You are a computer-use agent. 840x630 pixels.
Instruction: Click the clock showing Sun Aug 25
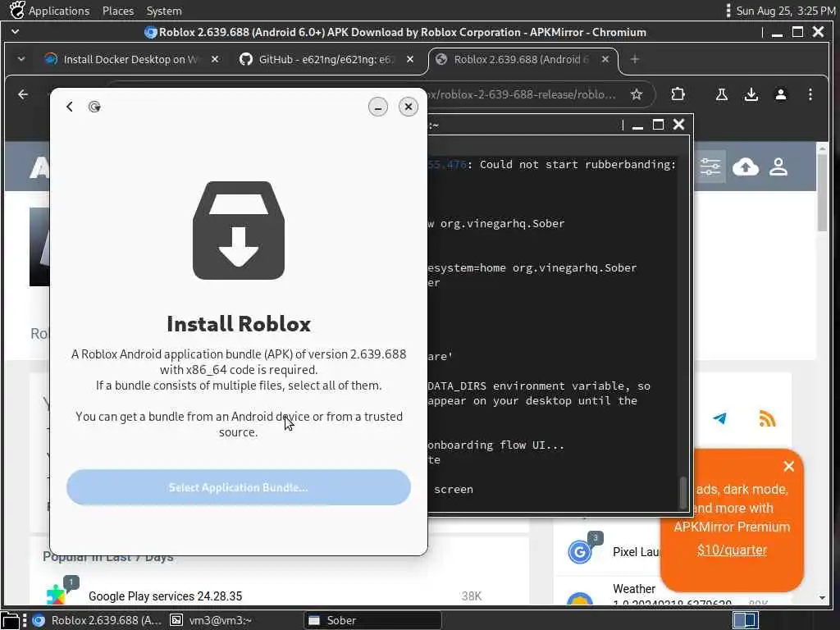click(x=785, y=11)
